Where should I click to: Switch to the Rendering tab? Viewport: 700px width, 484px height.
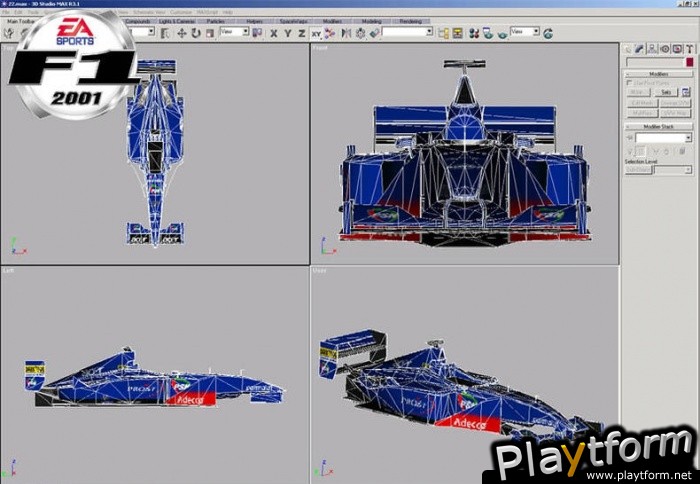click(411, 21)
